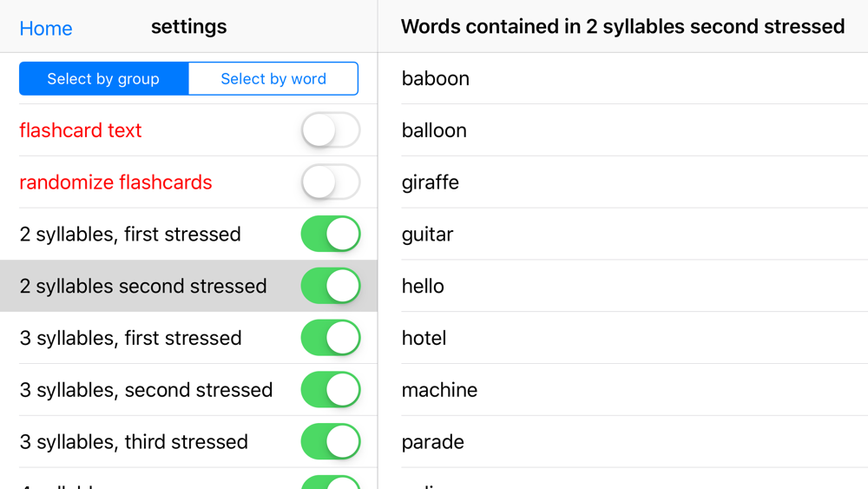
Task: Toggle off 2 syllables second stressed switch
Action: 331,287
